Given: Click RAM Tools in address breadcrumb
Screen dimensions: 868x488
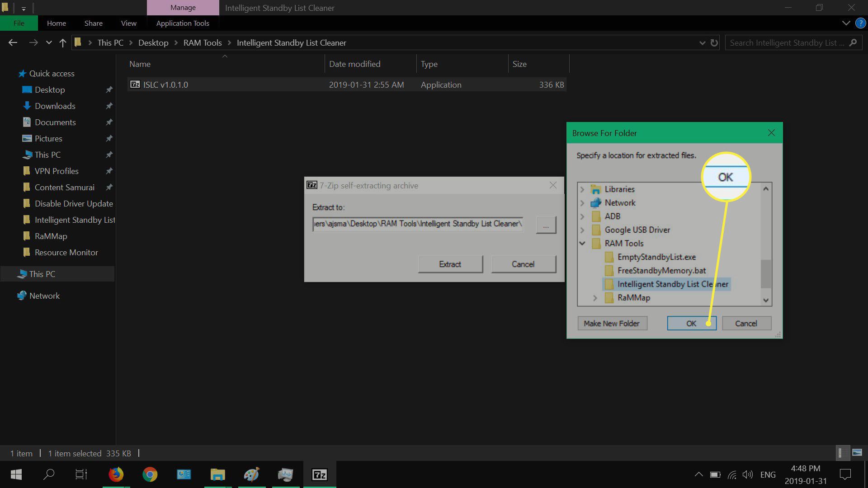Looking at the screenshot, I should coord(203,42).
